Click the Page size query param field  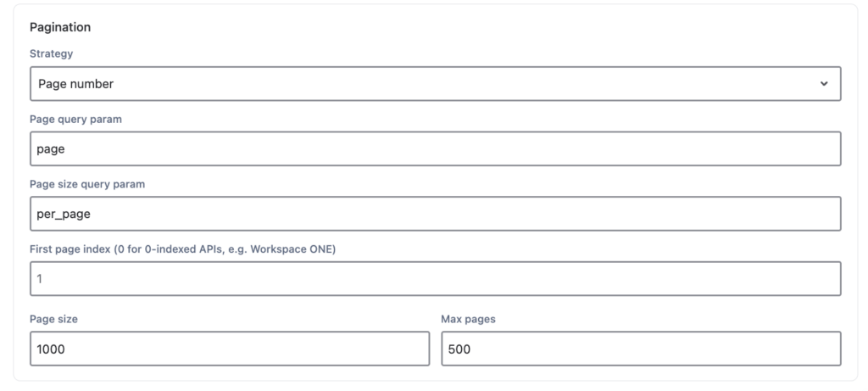pyautogui.click(x=436, y=214)
